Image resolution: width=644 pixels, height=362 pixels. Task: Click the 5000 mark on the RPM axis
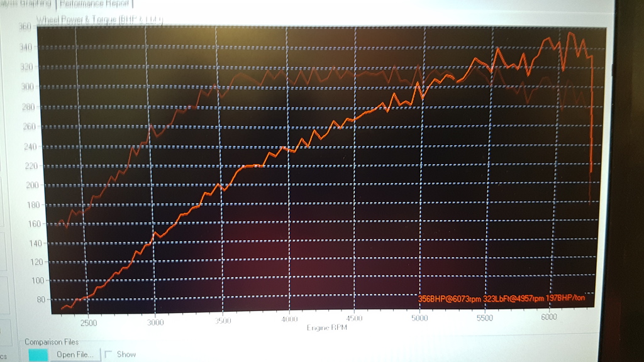coord(419,318)
